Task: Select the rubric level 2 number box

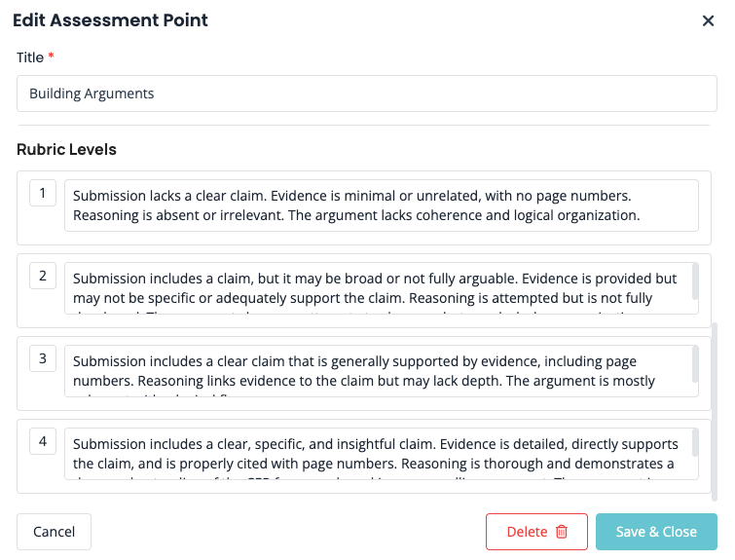Action: coord(43,276)
